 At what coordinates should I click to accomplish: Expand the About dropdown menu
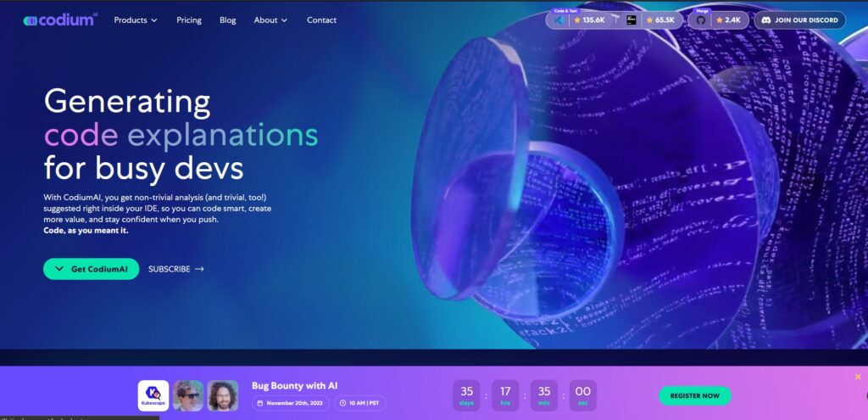[270, 20]
